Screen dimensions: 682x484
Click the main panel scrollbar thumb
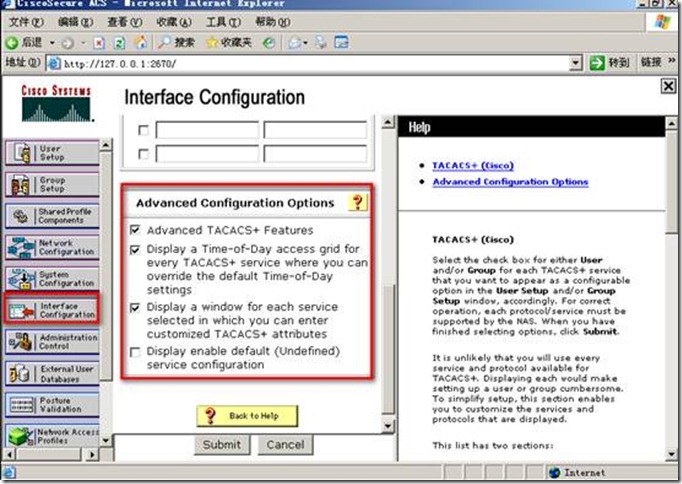click(x=388, y=348)
